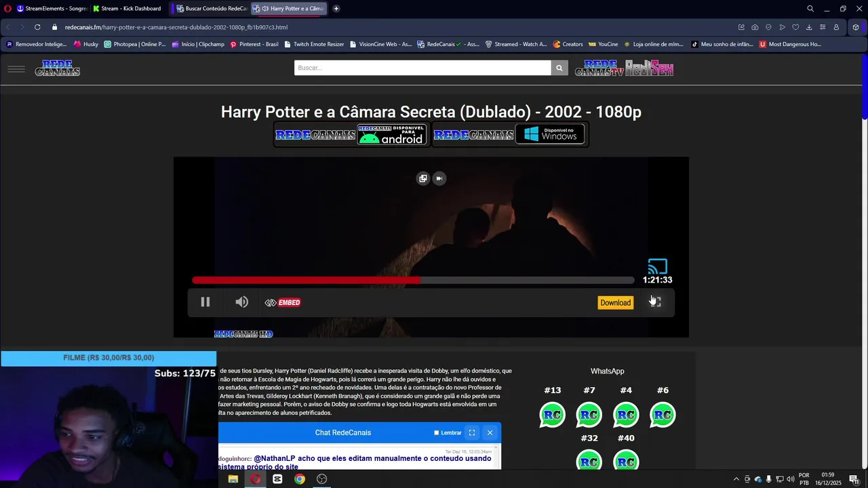Open WhatsApp group #6

point(663,415)
